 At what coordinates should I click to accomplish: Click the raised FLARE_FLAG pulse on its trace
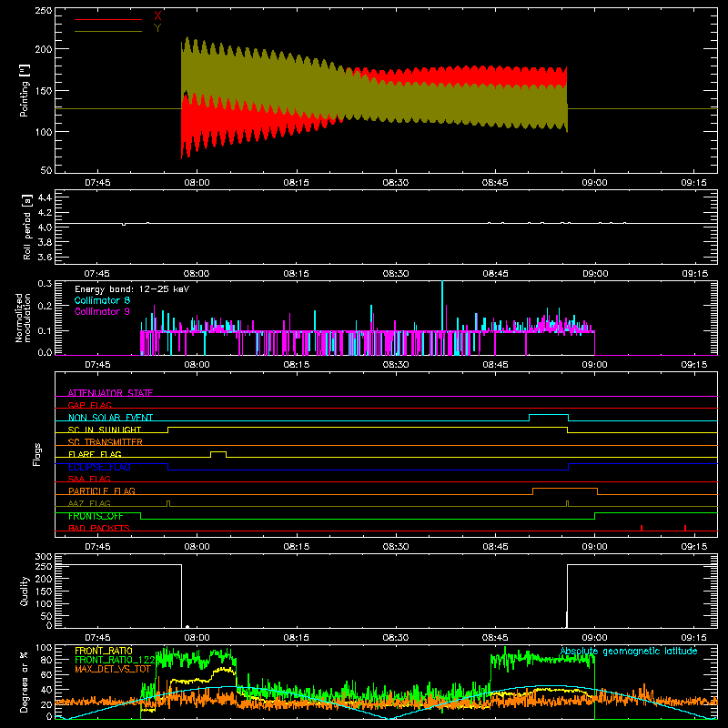coord(218,452)
